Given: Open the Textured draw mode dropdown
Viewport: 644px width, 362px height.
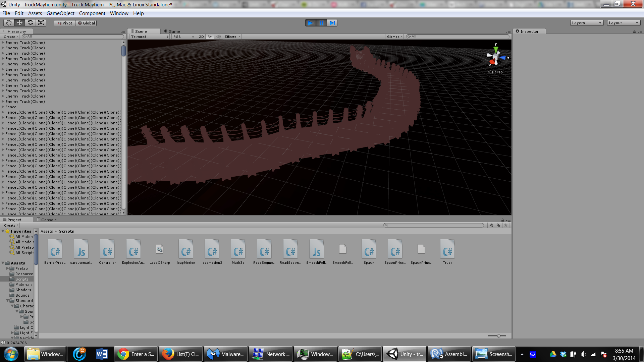Looking at the screenshot, I should point(150,37).
